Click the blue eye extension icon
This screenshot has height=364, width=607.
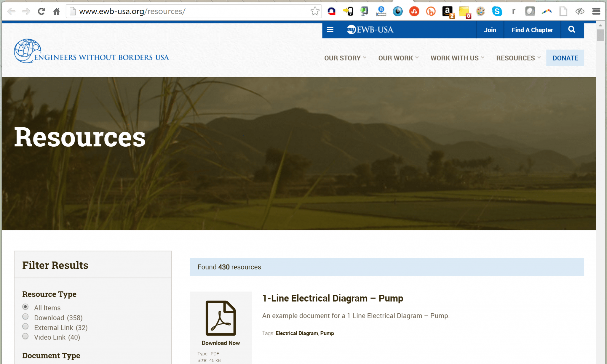pos(398,12)
